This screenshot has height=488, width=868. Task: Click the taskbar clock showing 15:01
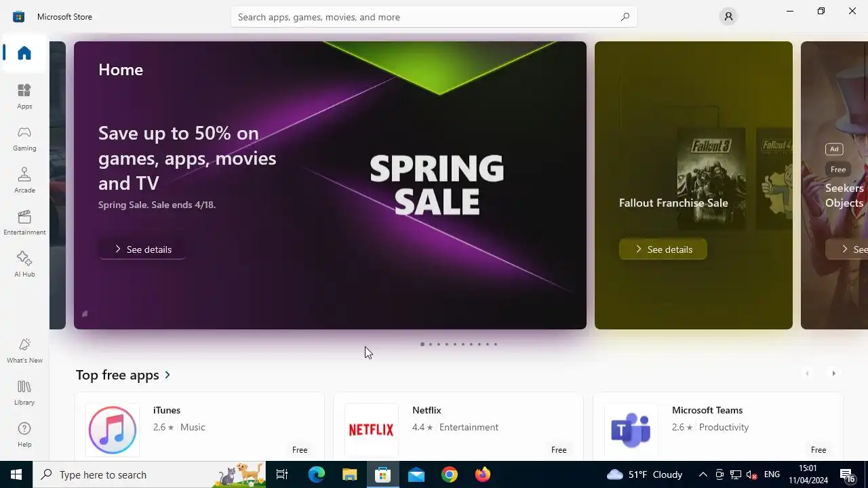(x=808, y=474)
